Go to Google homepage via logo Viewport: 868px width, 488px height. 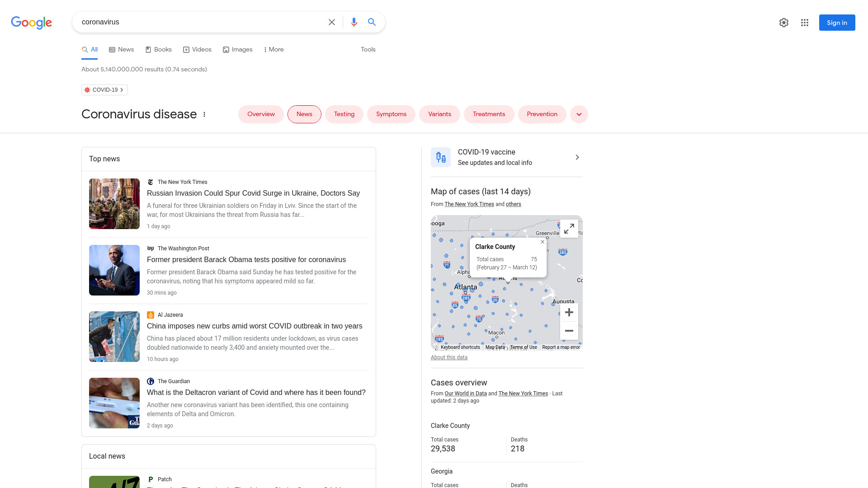pyautogui.click(x=32, y=23)
